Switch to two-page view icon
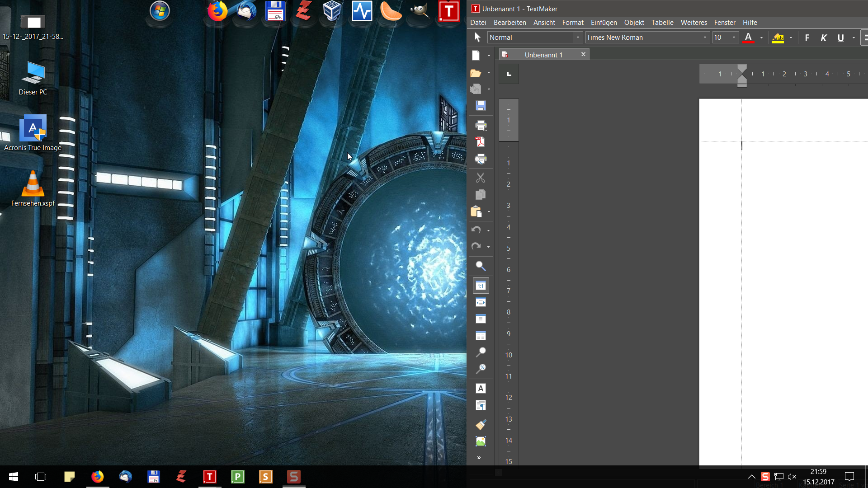868x488 pixels. [481, 336]
